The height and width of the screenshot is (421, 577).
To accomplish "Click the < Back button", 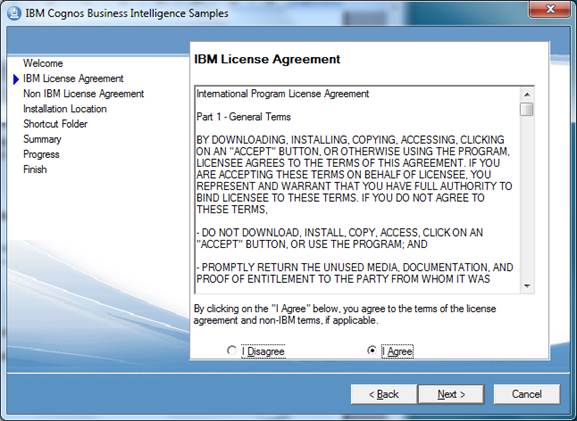I will (383, 394).
